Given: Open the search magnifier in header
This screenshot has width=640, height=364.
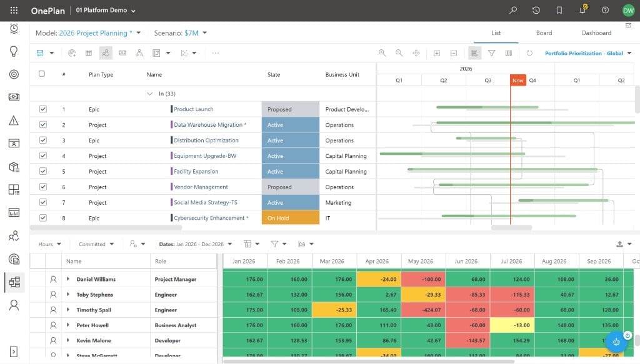Looking at the screenshot, I should (513, 10).
